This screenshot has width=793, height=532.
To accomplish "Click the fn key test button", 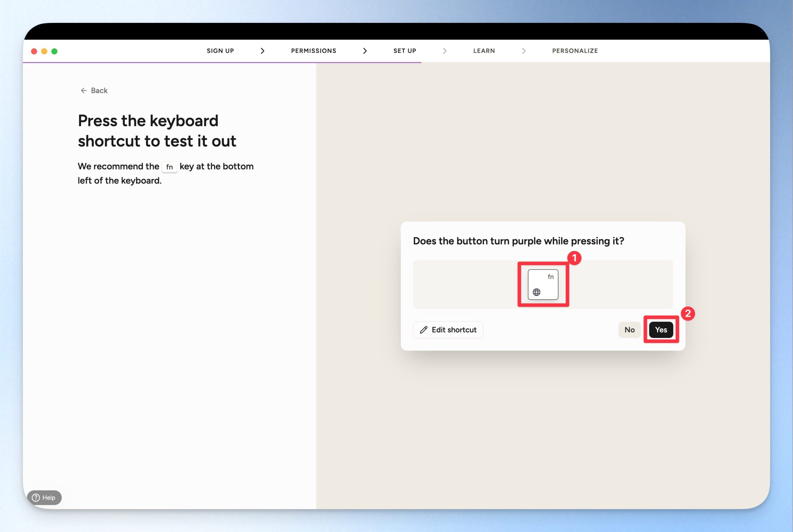I will tap(543, 284).
